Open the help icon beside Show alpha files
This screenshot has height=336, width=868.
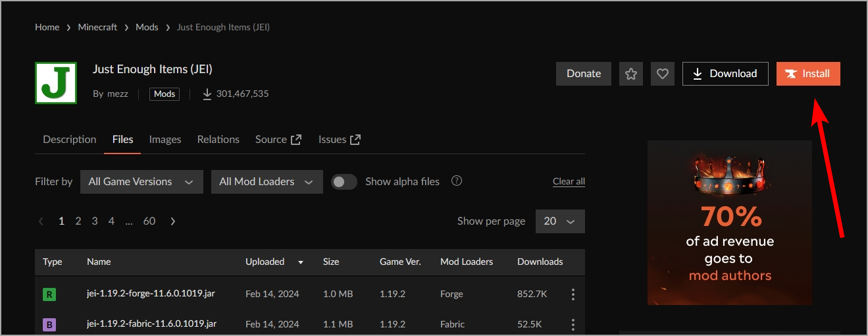[457, 181]
